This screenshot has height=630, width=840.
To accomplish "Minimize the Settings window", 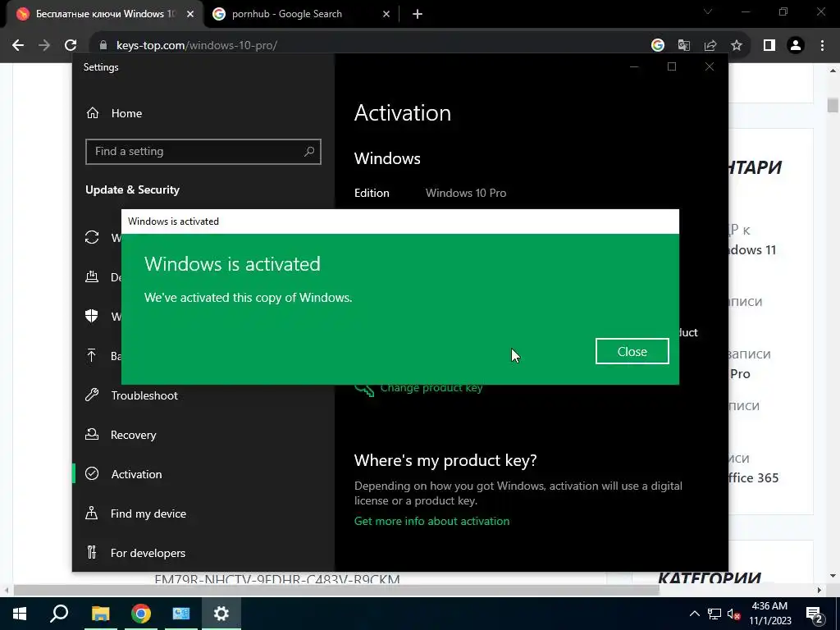I will click(x=634, y=66).
